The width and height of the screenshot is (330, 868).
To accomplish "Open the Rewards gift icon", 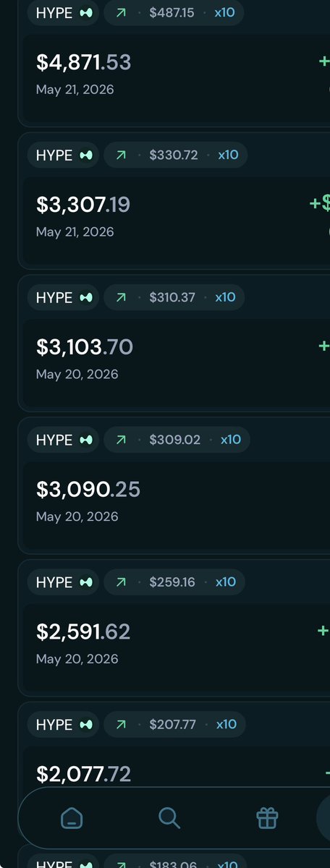I will coord(267,819).
